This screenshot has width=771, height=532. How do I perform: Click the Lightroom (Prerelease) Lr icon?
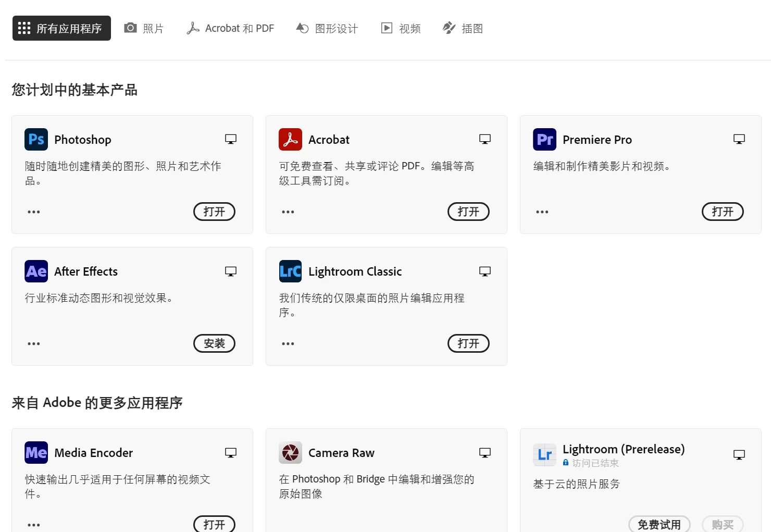(x=544, y=454)
